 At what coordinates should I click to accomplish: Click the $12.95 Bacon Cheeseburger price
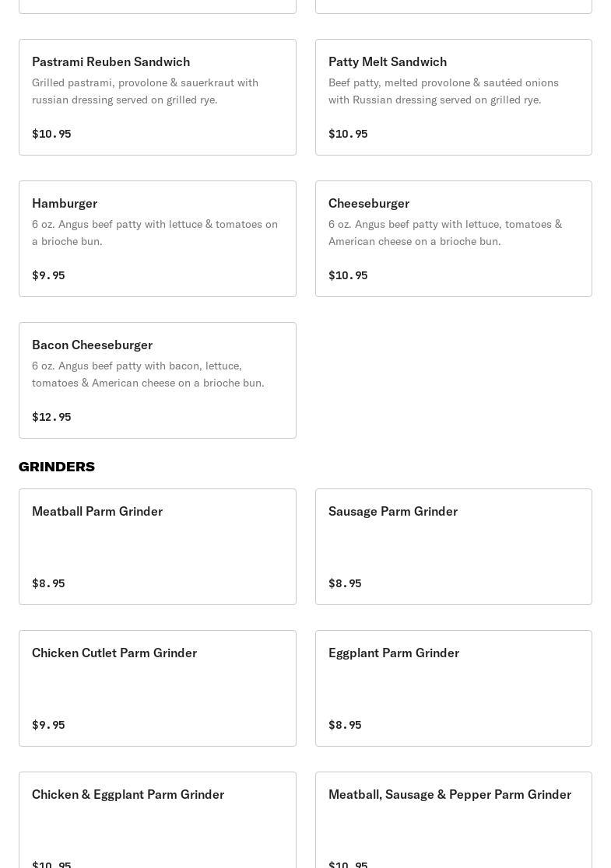coord(51,417)
